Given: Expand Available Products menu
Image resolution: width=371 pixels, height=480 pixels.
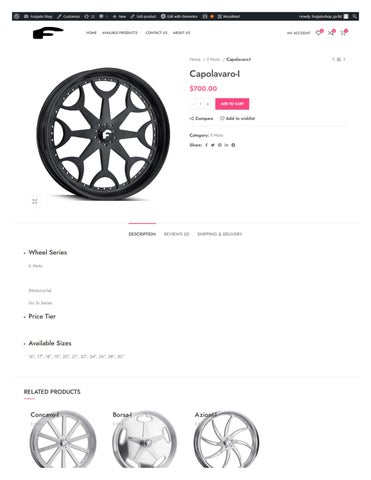Looking at the screenshot, I should (x=120, y=33).
